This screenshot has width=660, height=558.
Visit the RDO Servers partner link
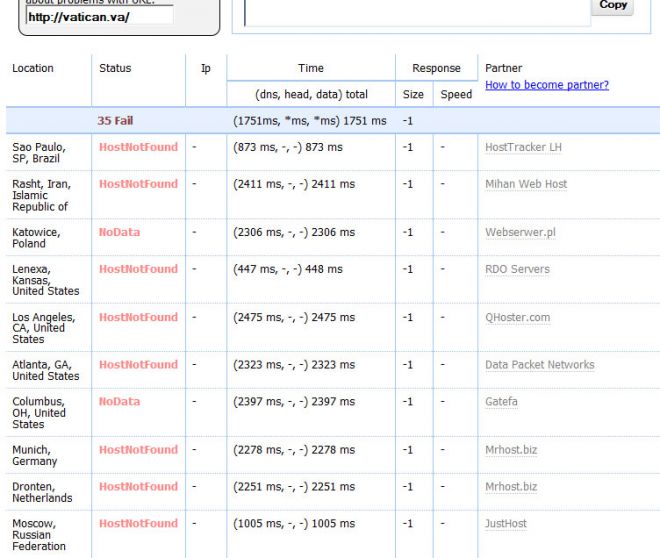(x=517, y=269)
